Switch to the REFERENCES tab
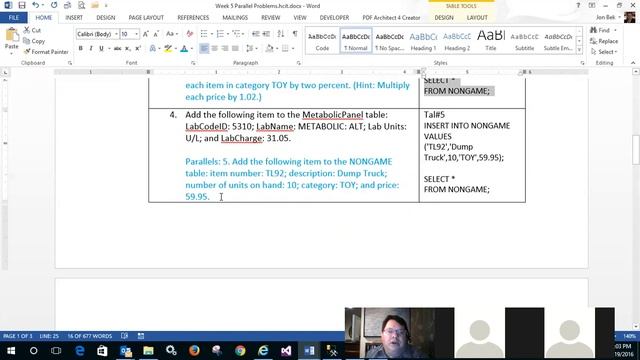Image resolution: width=640 pixels, height=360 pixels. pos(193,18)
